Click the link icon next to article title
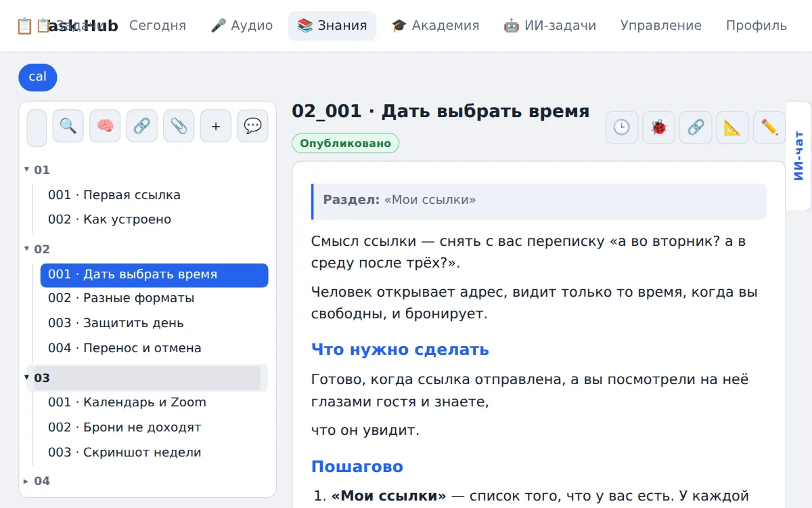This screenshot has width=812, height=508. tap(696, 127)
